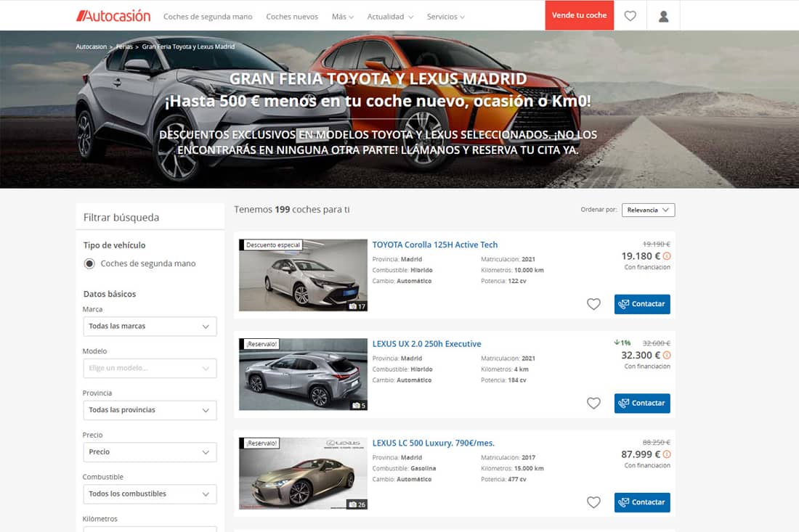The image size is (799, 532).
Task: Open the Precio dropdown
Action: [150, 452]
